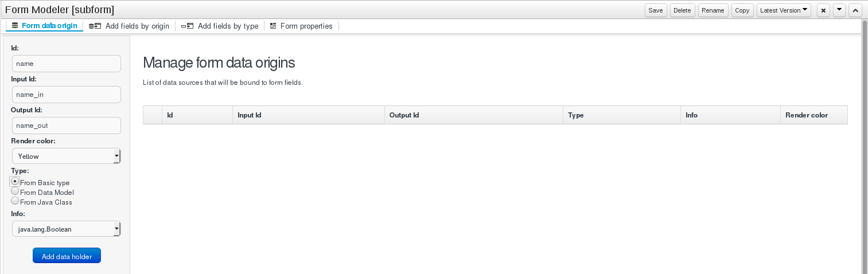Select the From Basic type radio
Screen dimensions: 868x274
pos(15,181)
